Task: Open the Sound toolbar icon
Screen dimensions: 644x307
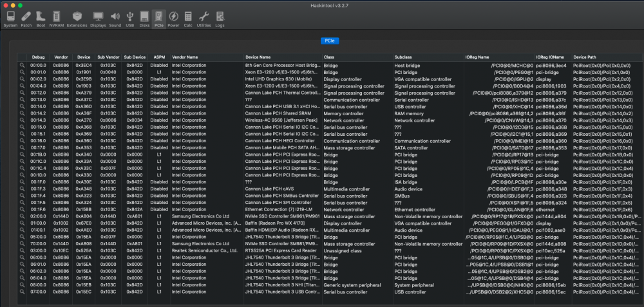Action: (115, 19)
